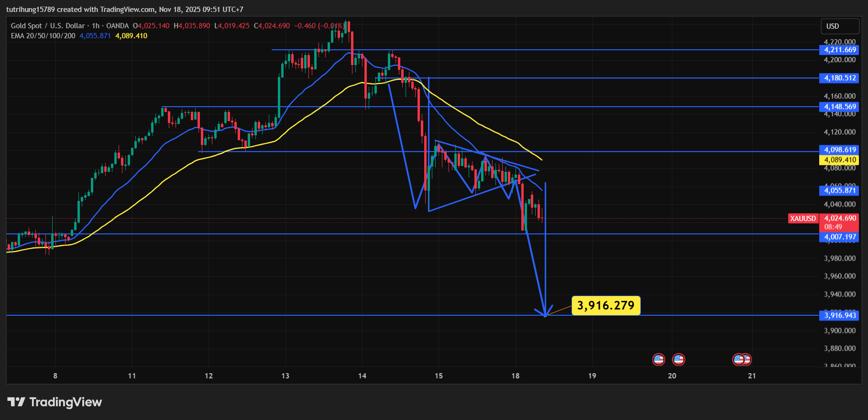Open the USD currency selector
The width and height of the screenshot is (868, 420).
pyautogui.click(x=833, y=26)
